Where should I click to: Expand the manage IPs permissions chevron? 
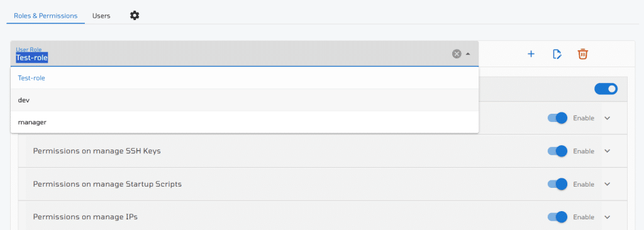click(x=608, y=217)
